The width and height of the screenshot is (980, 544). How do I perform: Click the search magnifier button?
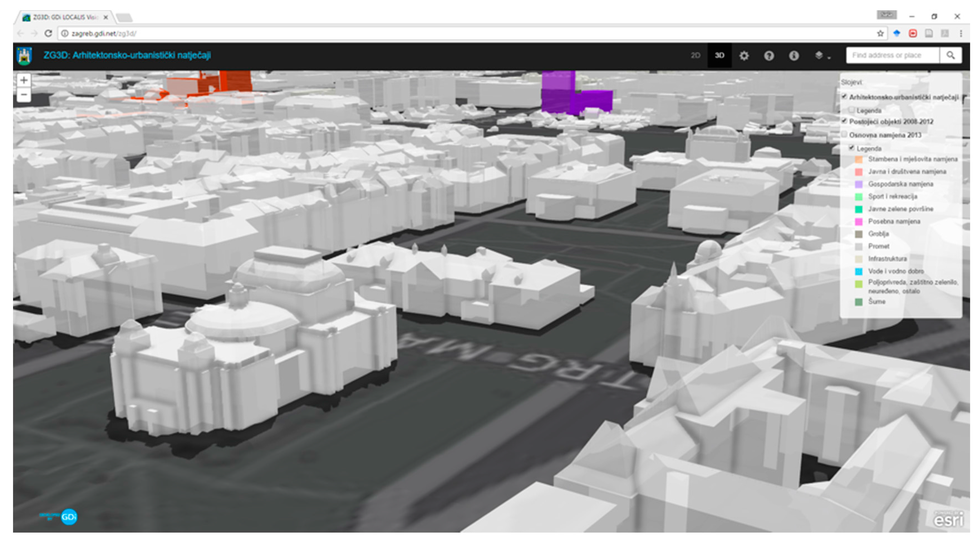point(950,56)
